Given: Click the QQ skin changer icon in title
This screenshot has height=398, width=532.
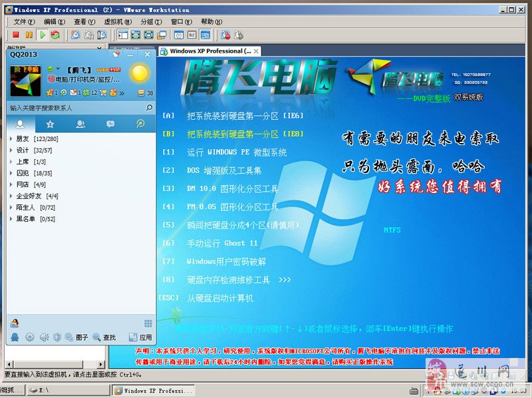Looking at the screenshot, I should tap(116, 55).
